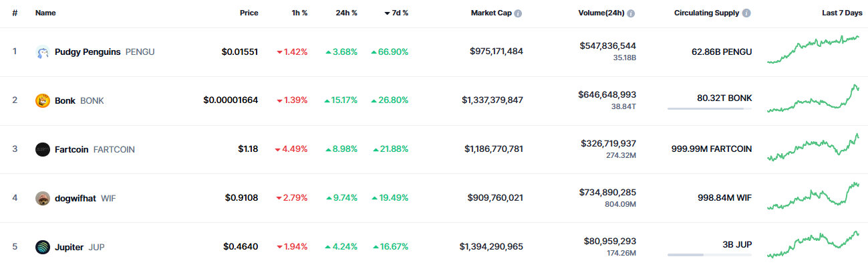Image resolution: width=868 pixels, height=277 pixels.
Task: Click Pudgy Penguins market cap $975,171,484
Action: point(496,52)
